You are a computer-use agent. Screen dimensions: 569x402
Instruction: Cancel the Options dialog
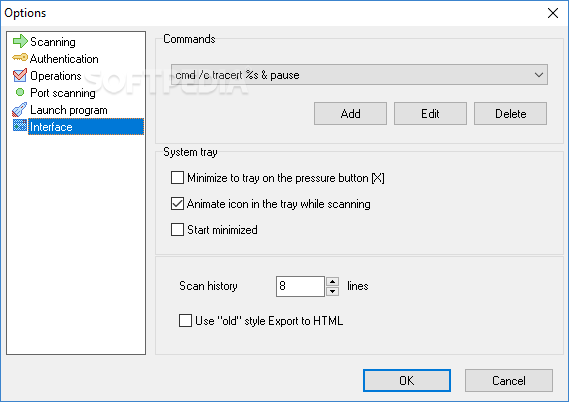coord(509,381)
